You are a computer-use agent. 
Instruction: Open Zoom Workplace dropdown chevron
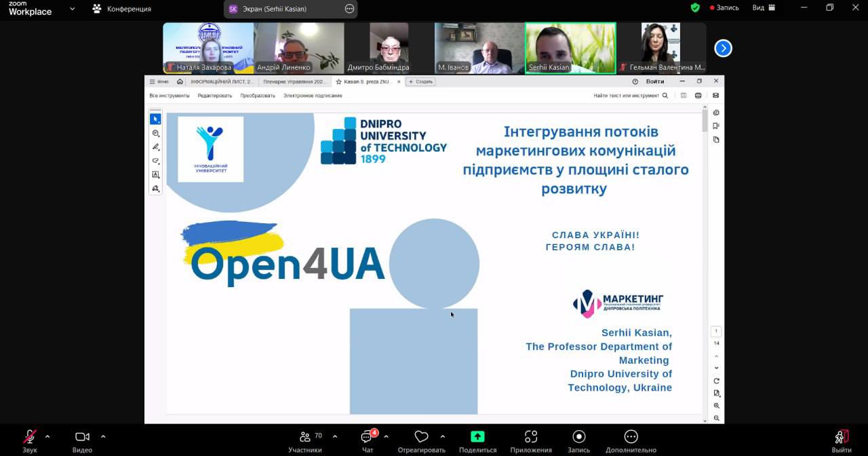[73, 9]
